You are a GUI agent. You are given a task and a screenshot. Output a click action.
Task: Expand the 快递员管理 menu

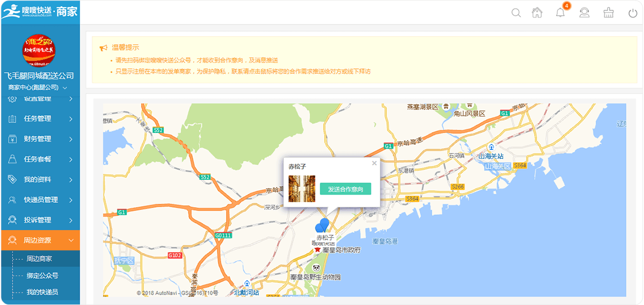[40, 200]
